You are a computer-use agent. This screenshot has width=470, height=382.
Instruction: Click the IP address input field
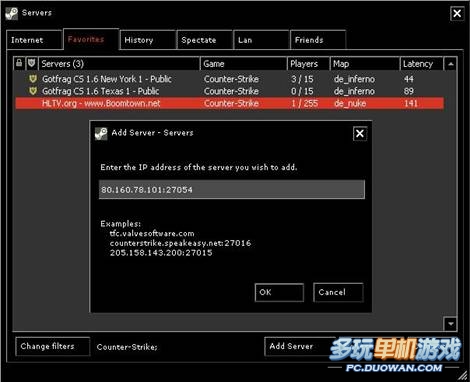(x=232, y=189)
